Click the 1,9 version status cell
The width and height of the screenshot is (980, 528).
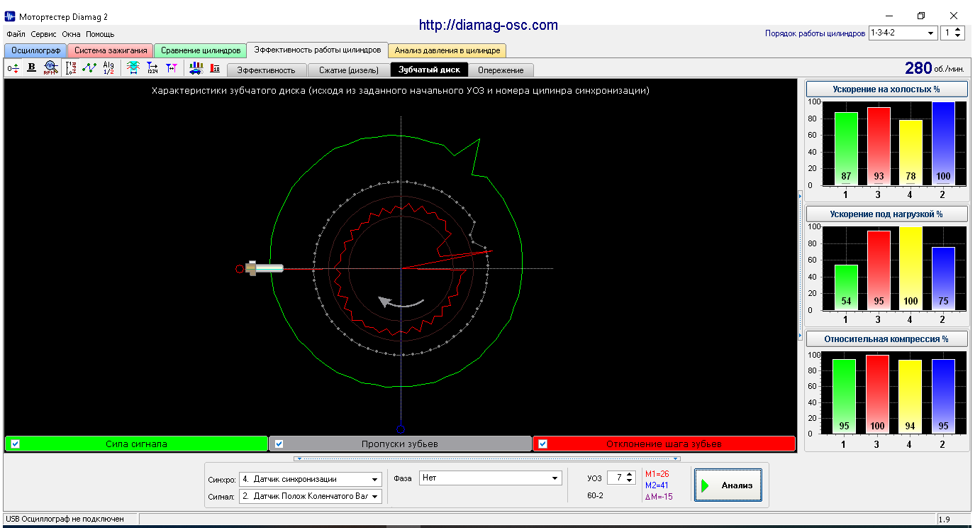click(952, 519)
